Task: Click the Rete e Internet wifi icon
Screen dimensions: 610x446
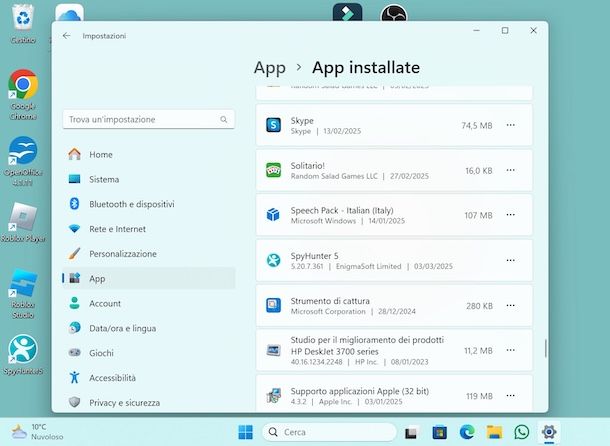Action: (74, 229)
